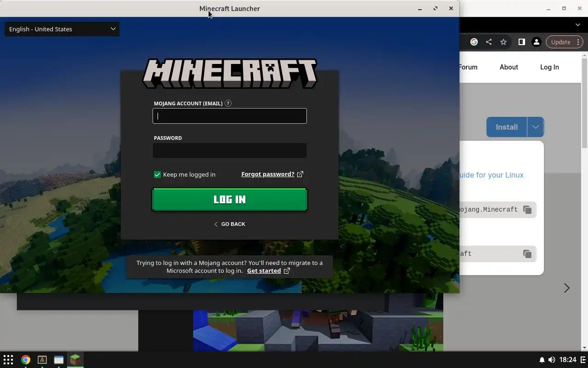Screen dimensions: 588x368
Task: Bookmark the page with the star icon
Action: coord(503,42)
